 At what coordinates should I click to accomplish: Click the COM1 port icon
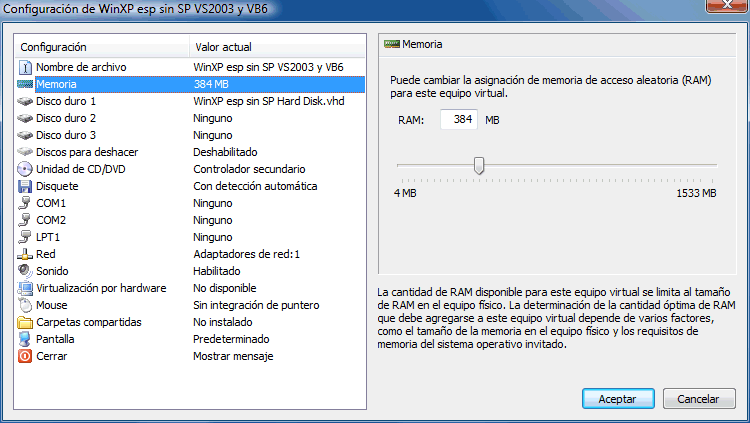pyautogui.click(x=25, y=203)
